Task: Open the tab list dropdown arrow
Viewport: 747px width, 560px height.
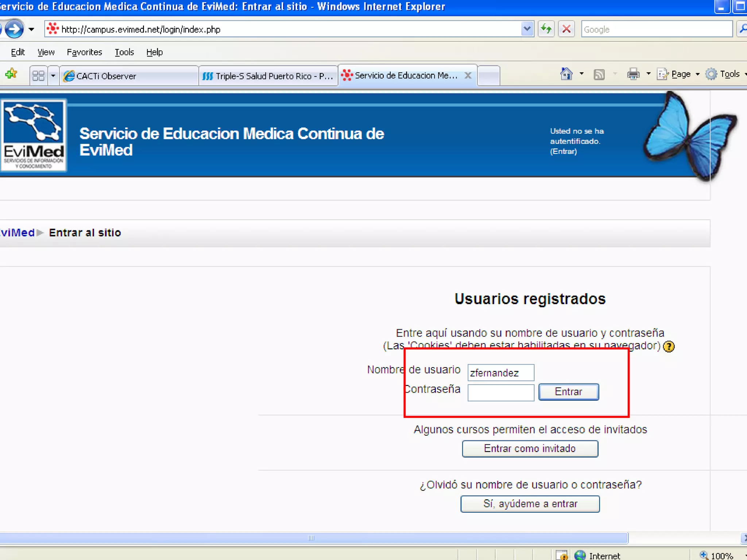Action: [53, 76]
